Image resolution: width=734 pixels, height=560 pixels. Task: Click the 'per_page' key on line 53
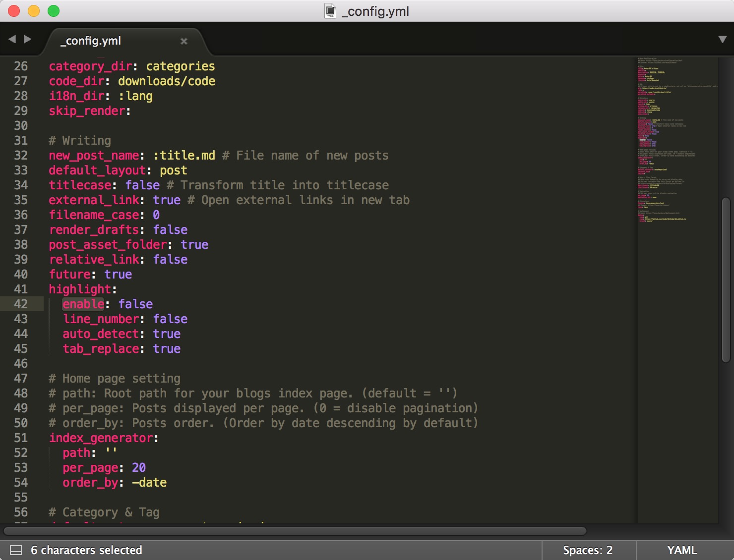90,467
